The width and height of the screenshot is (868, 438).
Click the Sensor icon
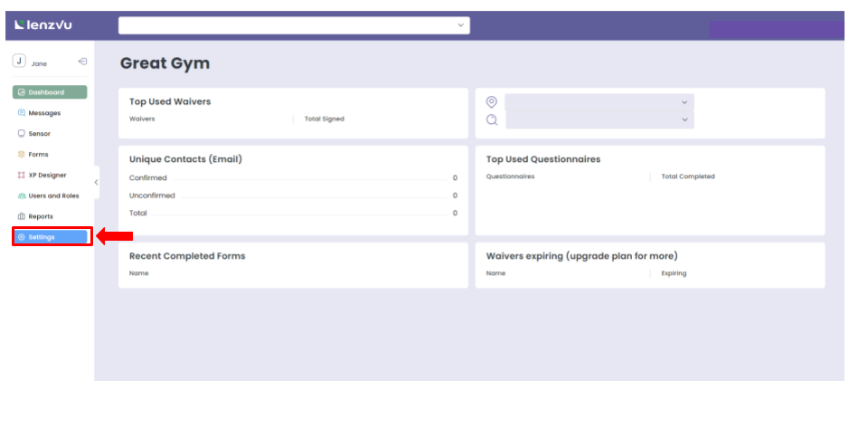[22, 133]
